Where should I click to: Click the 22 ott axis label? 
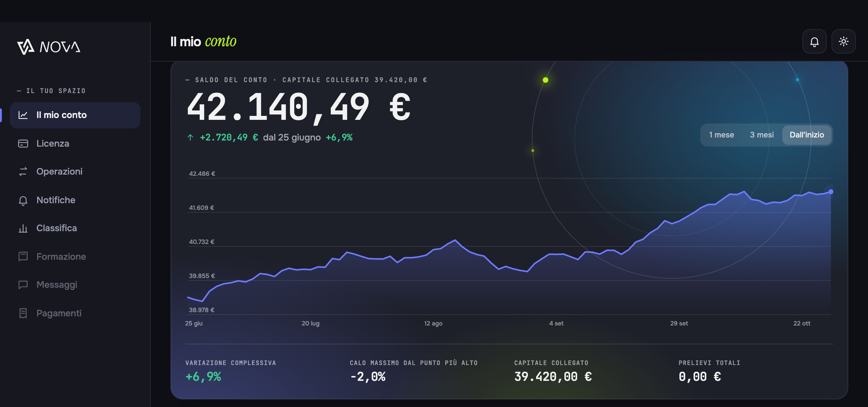click(x=802, y=323)
